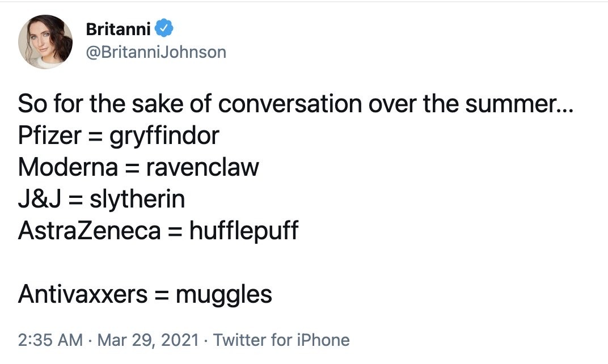Select the word muggles
Image resolution: width=608 pixels, height=364 pixels.
223,295
